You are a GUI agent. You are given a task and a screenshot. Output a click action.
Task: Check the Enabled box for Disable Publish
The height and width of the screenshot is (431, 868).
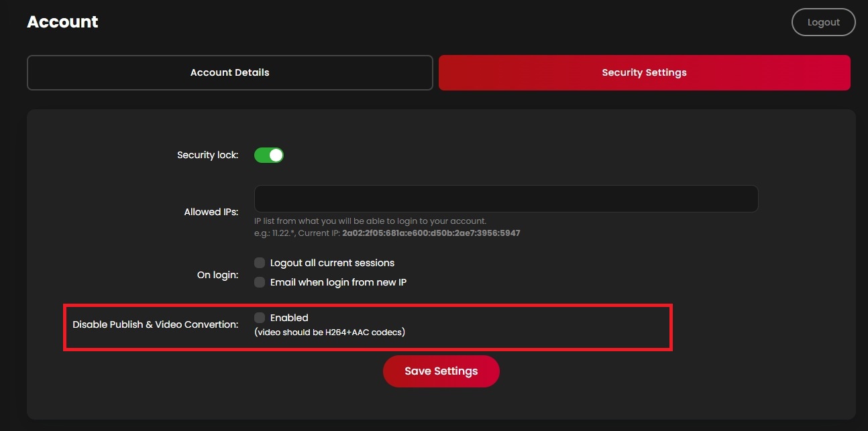(x=260, y=318)
